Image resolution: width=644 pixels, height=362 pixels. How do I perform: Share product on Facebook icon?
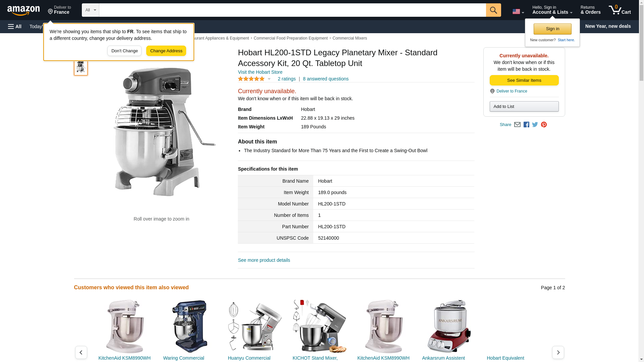pos(526,125)
